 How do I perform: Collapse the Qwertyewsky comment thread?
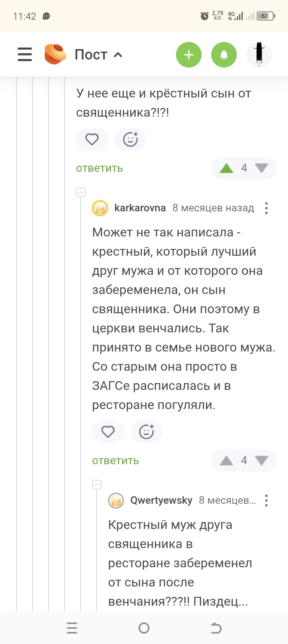97,485
